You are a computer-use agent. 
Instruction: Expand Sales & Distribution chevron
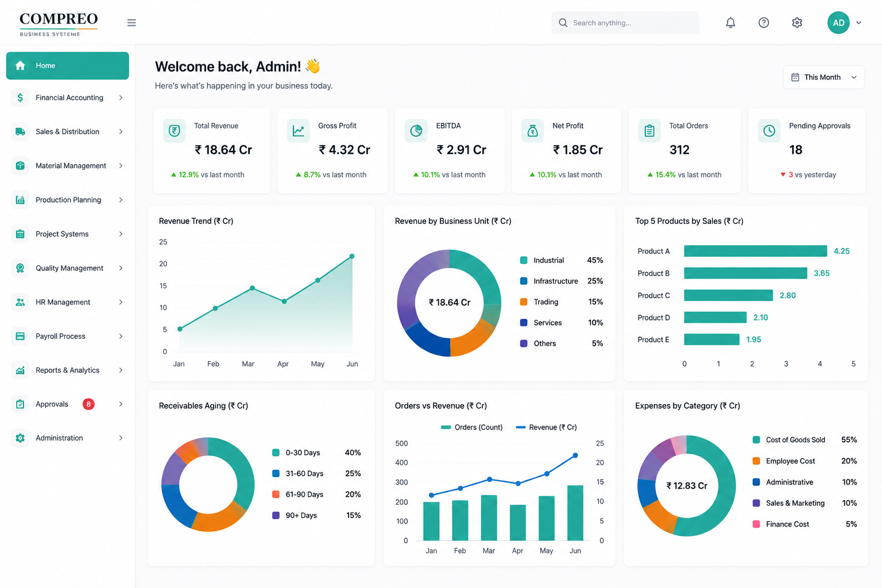(121, 131)
